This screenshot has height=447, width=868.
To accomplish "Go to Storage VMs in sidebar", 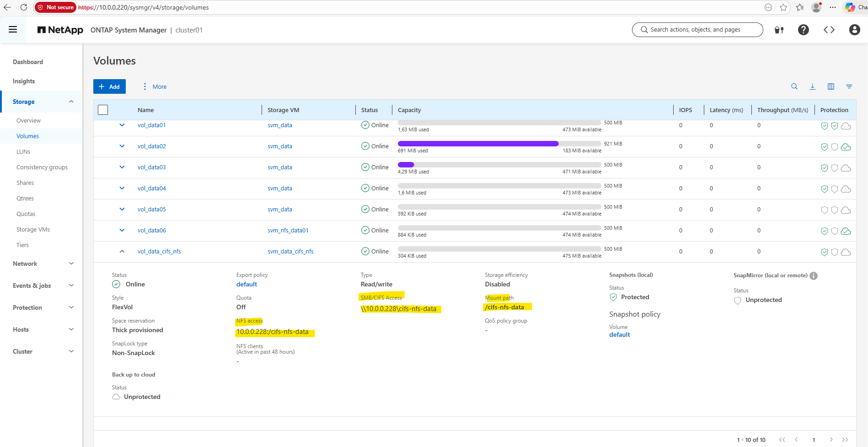I will 33,229.
